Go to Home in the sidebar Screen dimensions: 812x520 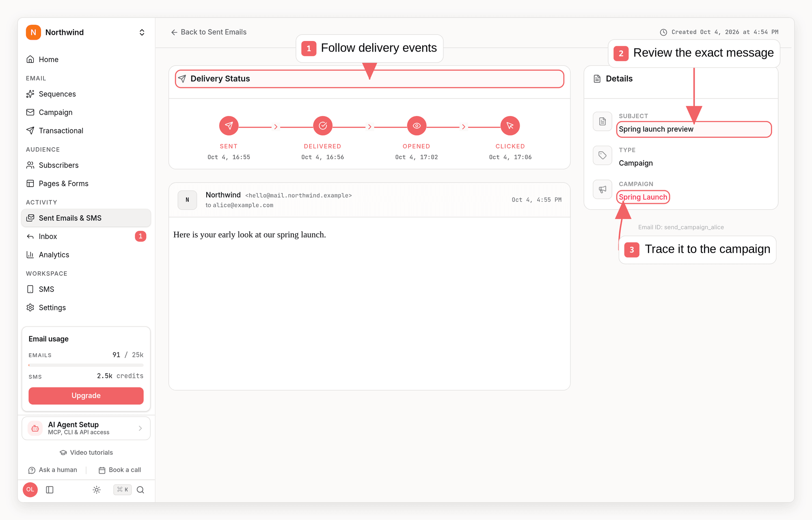[86, 60]
